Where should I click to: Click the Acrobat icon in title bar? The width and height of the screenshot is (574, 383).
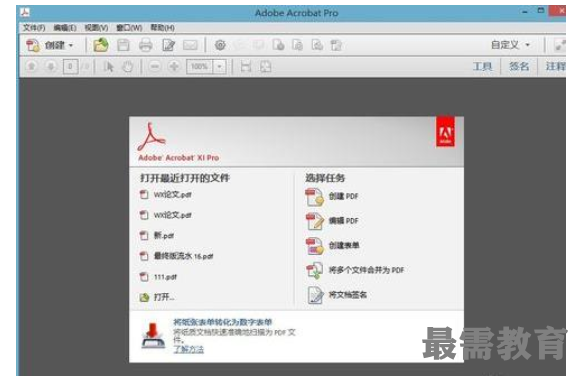[25, 12]
